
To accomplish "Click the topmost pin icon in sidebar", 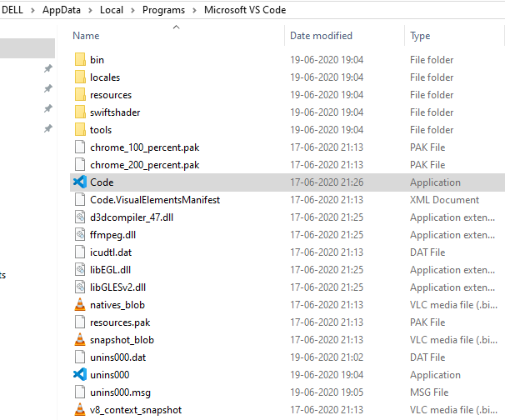I will [48, 68].
